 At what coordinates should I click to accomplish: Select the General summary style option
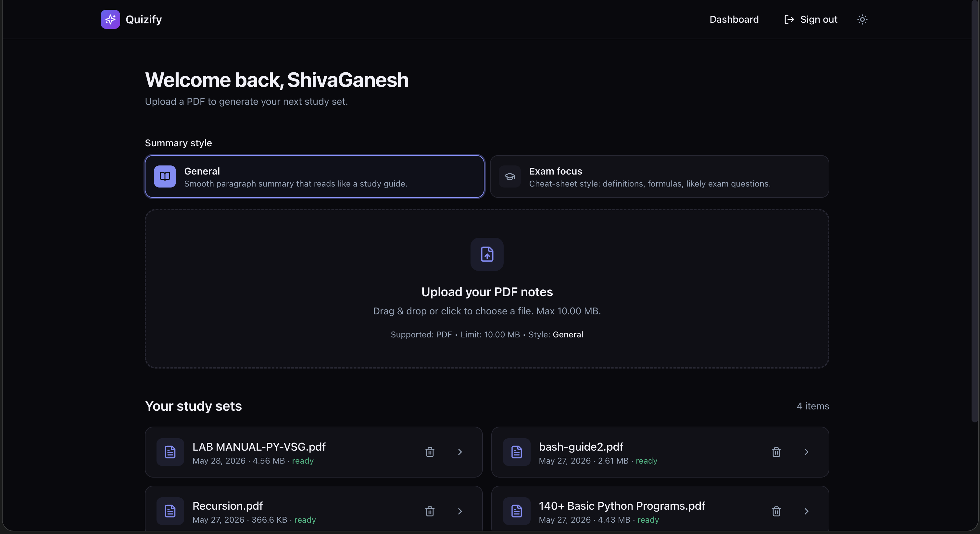[x=315, y=176]
